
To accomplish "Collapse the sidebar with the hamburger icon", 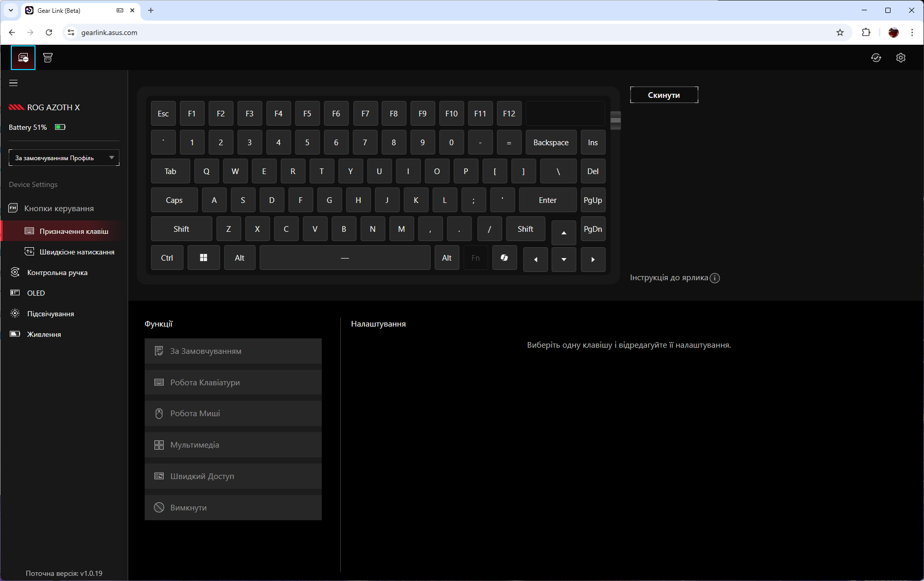I will [13, 83].
